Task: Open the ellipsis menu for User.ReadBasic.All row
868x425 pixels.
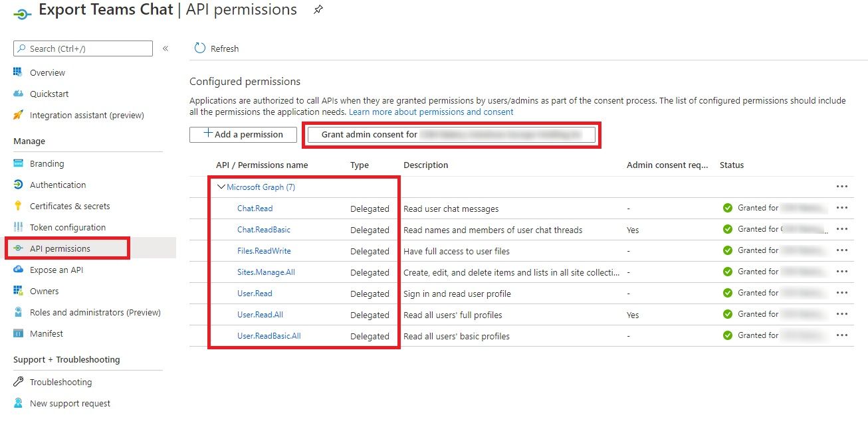Action: 842,335
